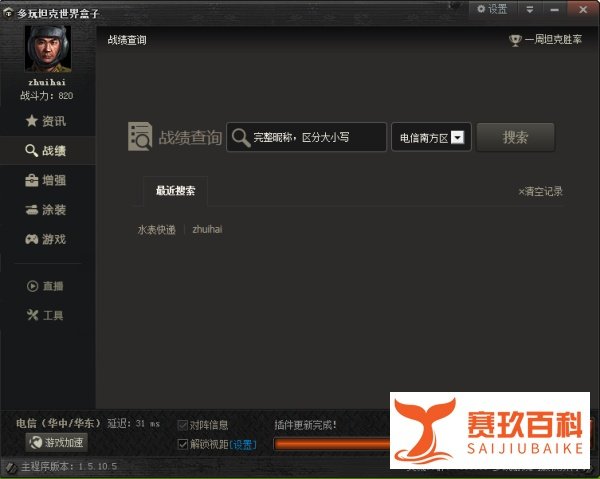Image resolution: width=600 pixels, height=479 pixels.
Task: Go to the 涂装 tank skins section
Action: coord(46,210)
